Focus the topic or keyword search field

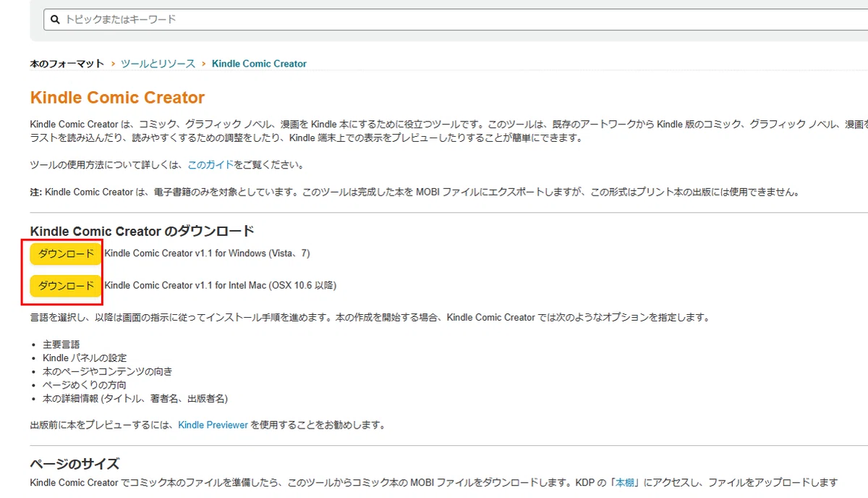click(456, 20)
